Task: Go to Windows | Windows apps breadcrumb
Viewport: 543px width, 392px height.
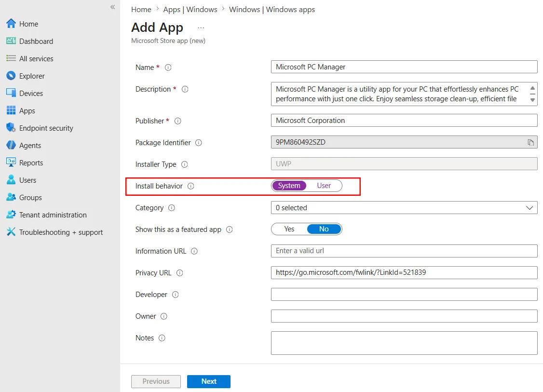Action: point(272,9)
